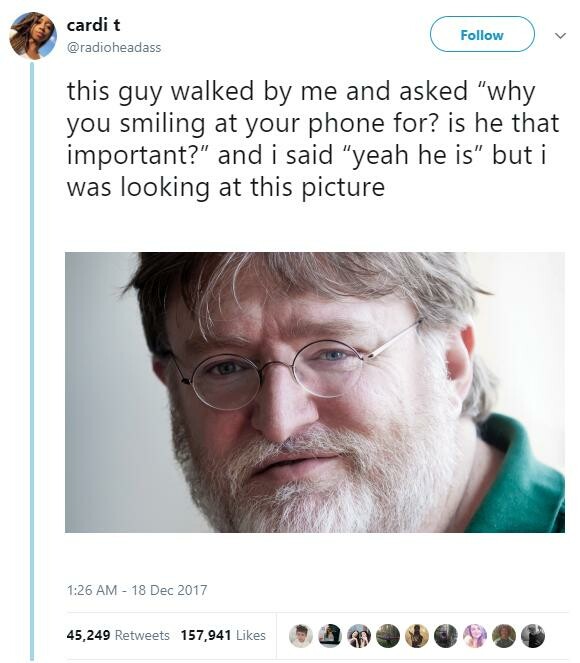Open liker avatar with curly-haired person
This screenshot has width=580, height=663.
(x=504, y=636)
